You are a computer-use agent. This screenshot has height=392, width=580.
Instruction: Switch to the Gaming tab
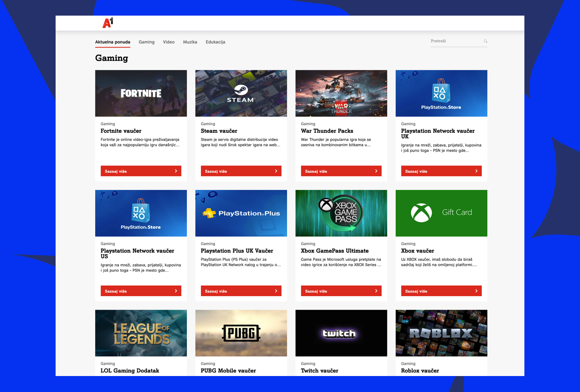146,42
